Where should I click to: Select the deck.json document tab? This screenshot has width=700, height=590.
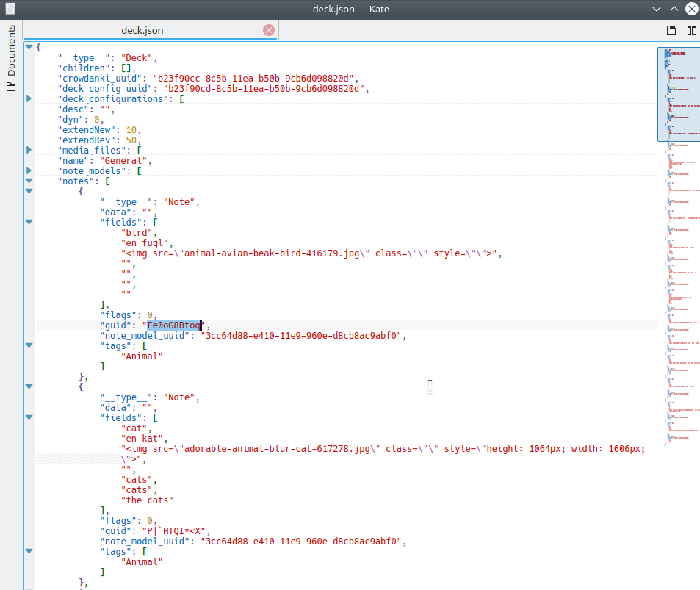(150, 30)
